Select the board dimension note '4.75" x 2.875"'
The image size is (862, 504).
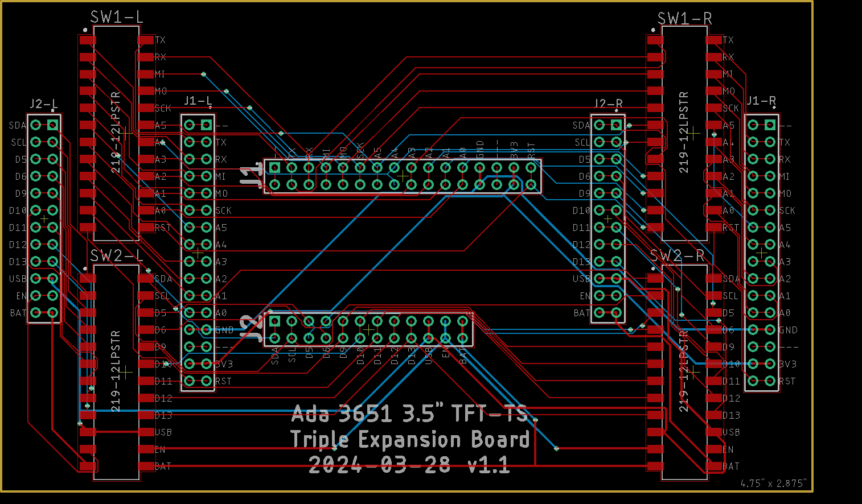coord(774,484)
